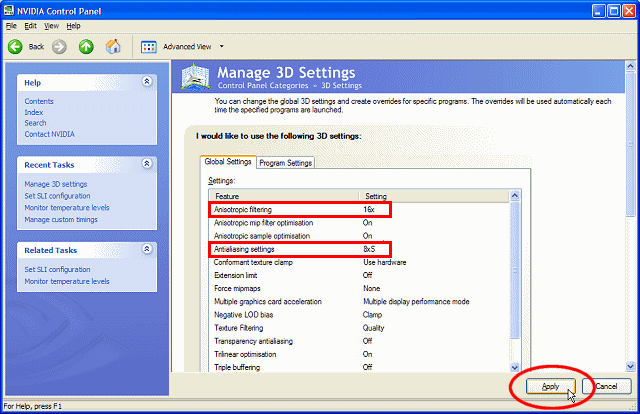Click the 16x anisotropic filtering value
The width and height of the screenshot is (640, 414).
click(369, 209)
